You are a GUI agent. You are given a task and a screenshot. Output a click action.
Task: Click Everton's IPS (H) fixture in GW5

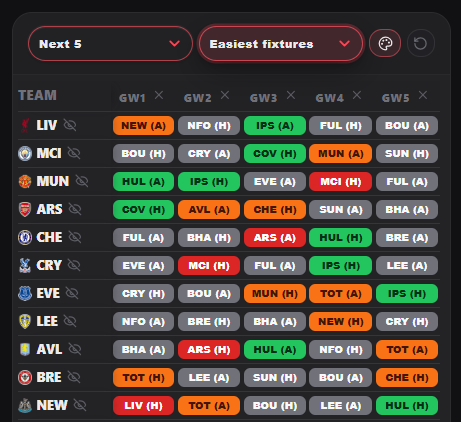tap(407, 294)
